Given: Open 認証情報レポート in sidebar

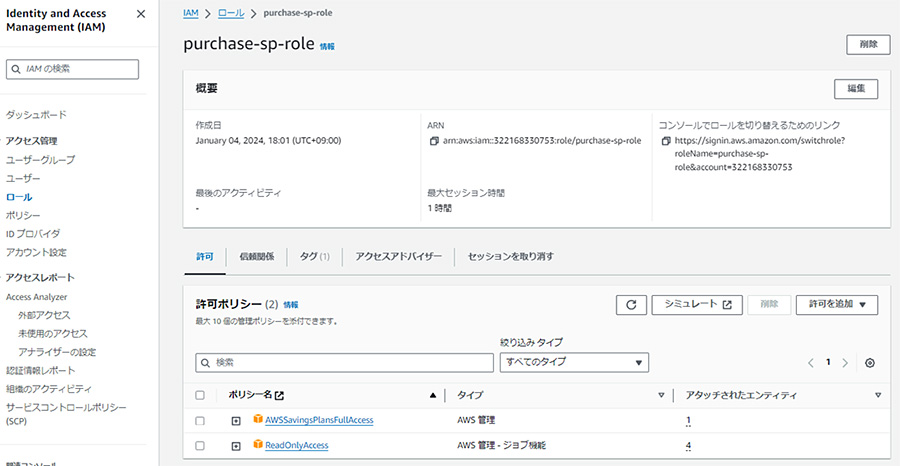Looking at the screenshot, I should (x=40, y=370).
